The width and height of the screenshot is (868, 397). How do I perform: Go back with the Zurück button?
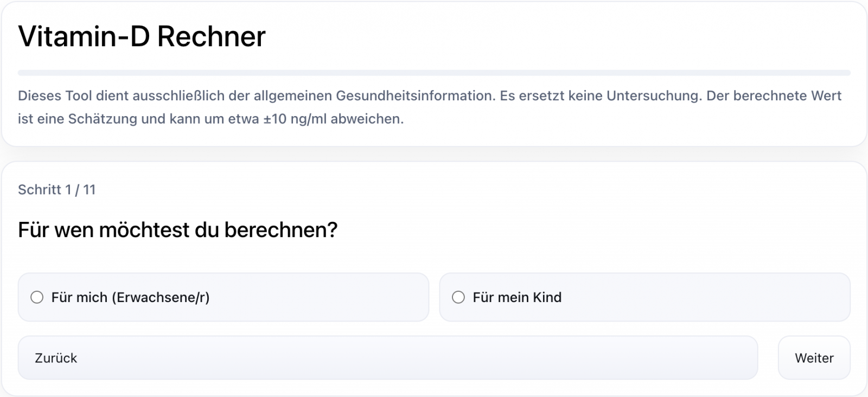point(56,358)
